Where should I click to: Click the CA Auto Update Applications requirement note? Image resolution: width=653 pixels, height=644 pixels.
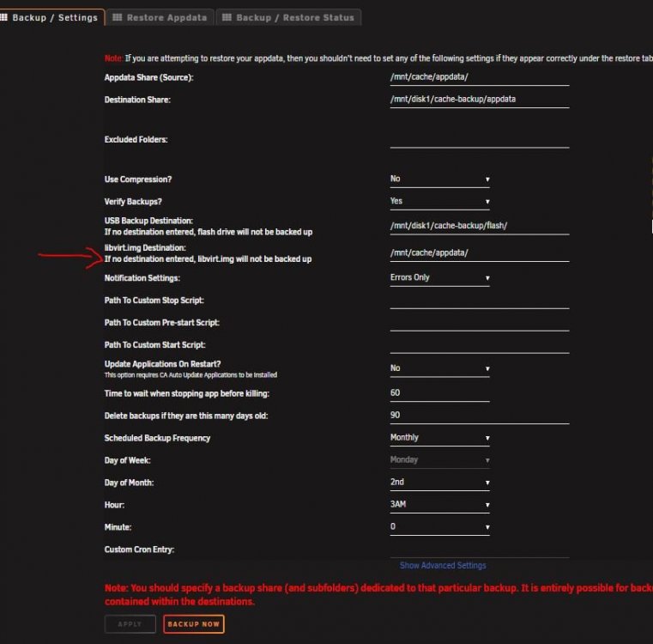pyautogui.click(x=190, y=375)
